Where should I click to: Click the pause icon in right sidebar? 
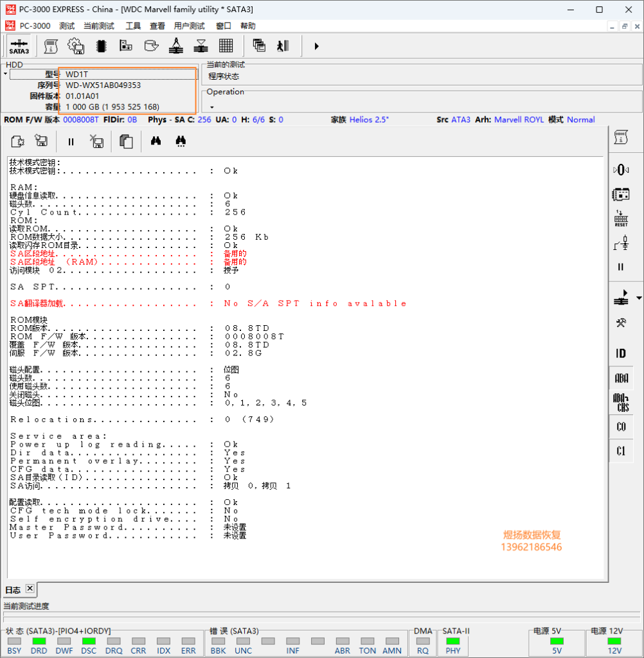621,267
